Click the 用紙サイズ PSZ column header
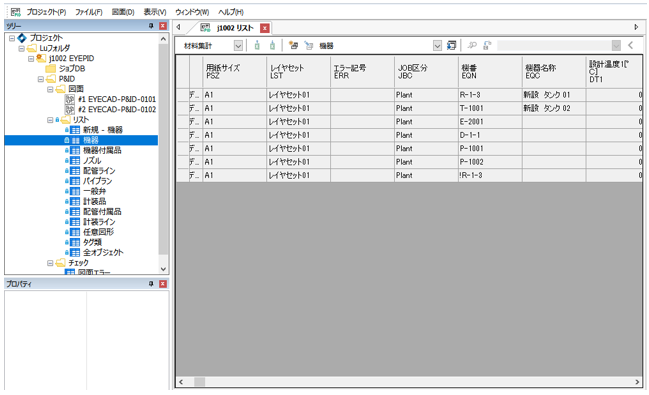Viewport: 649px width, 395px height. (x=235, y=72)
